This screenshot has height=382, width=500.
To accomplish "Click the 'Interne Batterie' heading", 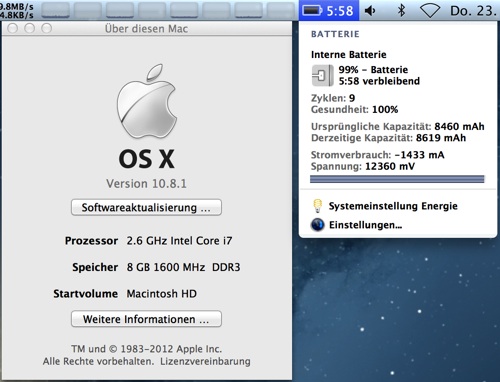I will (x=349, y=54).
